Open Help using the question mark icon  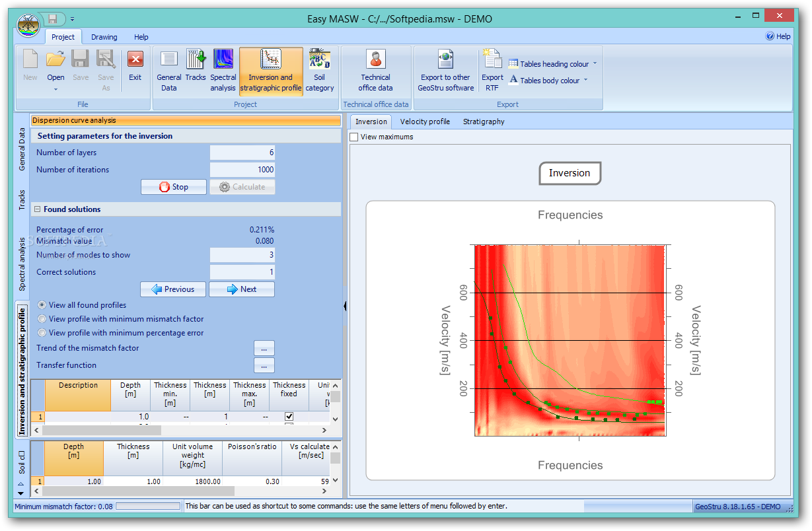point(770,36)
